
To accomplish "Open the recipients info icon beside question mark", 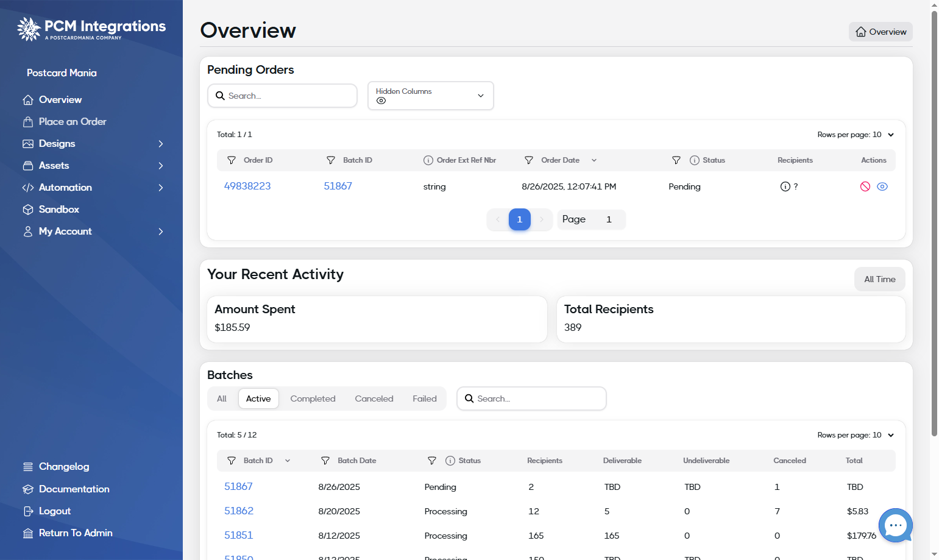I will pos(785,186).
